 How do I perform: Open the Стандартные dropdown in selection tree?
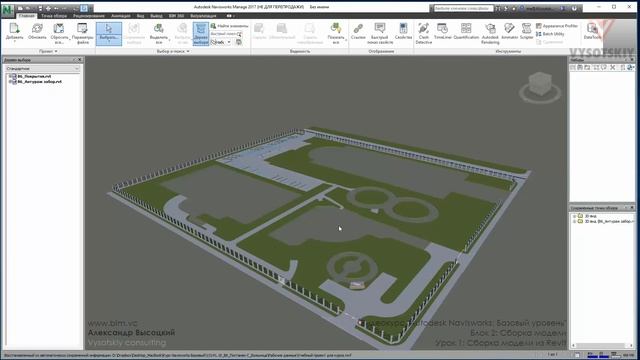click(42, 69)
